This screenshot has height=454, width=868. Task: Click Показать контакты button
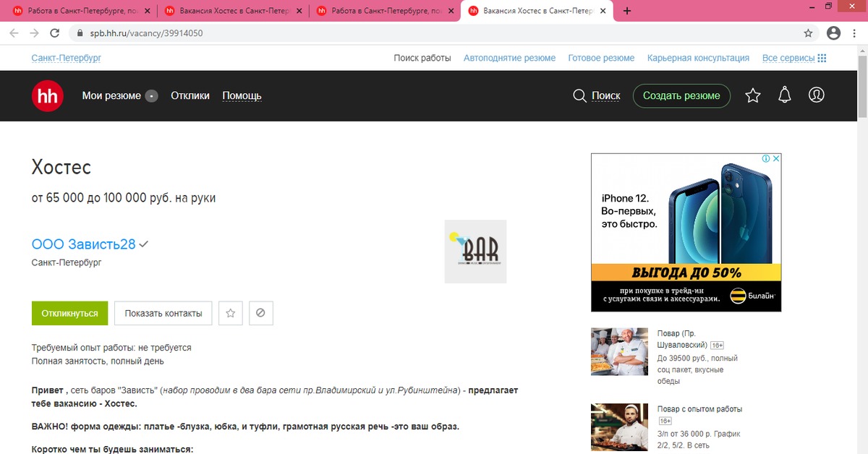(x=163, y=313)
